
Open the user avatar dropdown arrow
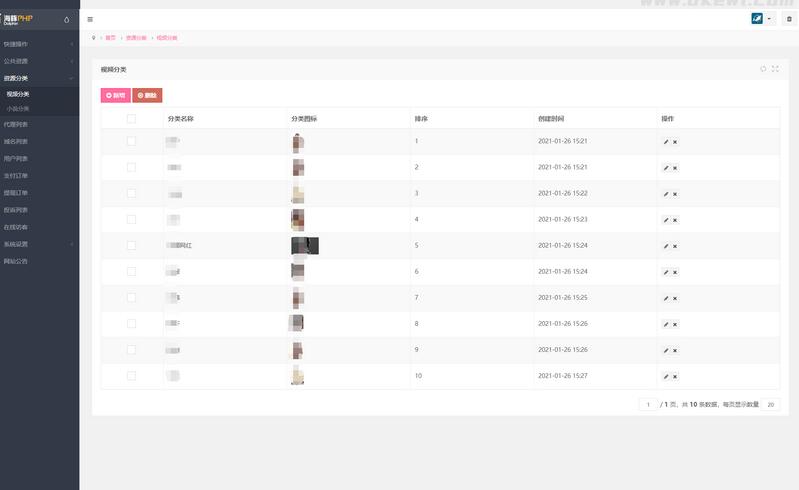pos(769,19)
